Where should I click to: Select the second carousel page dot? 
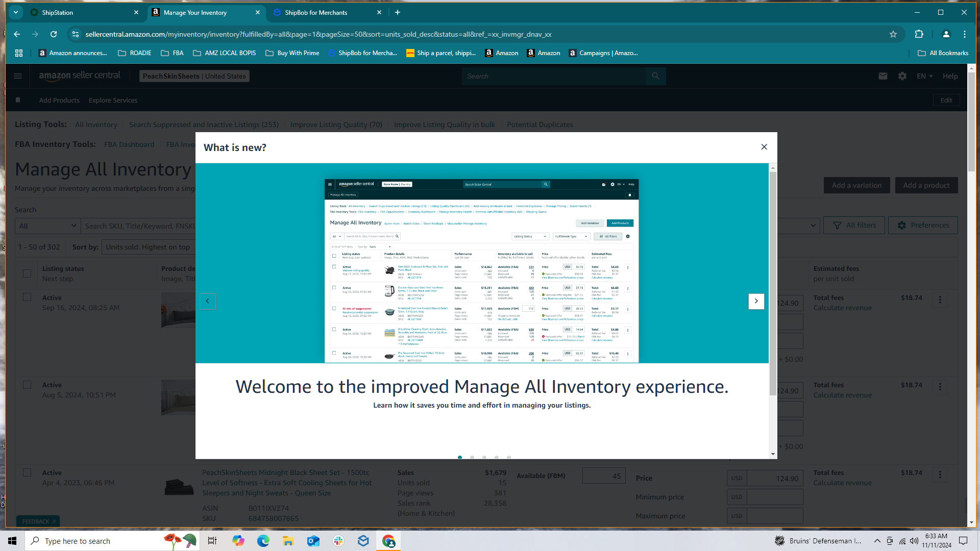(x=472, y=457)
